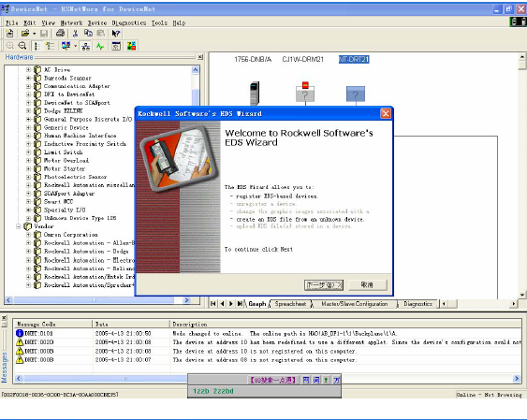Image resolution: width=527 pixels, height=420 pixels.
Task: Click the What's This help pointer icon
Action: click(116, 34)
